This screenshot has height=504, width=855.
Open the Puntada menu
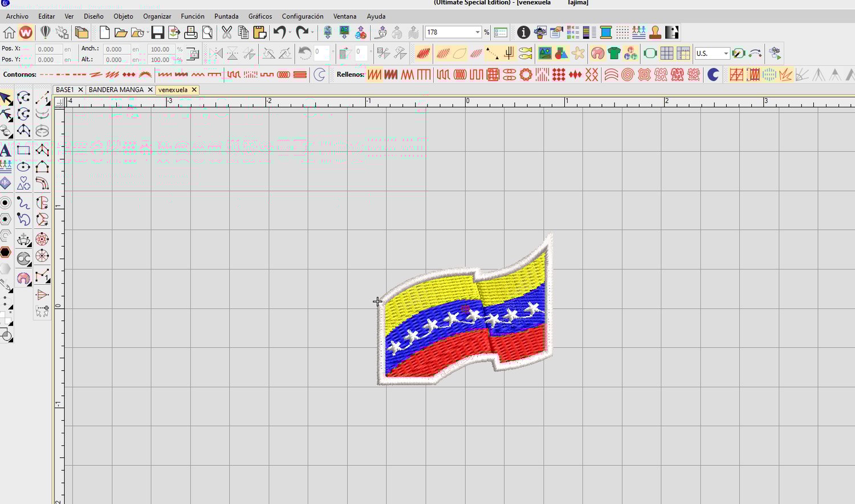(x=226, y=17)
